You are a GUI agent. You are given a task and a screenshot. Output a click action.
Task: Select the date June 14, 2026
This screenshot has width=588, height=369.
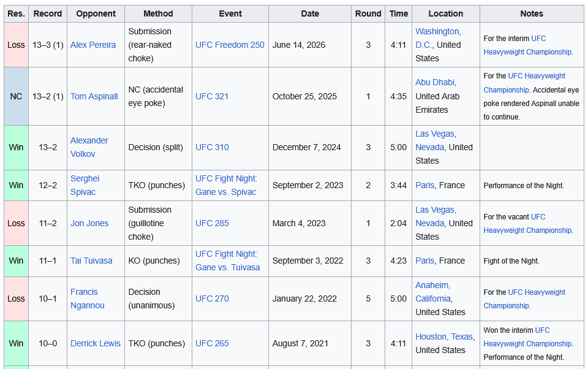tap(299, 45)
